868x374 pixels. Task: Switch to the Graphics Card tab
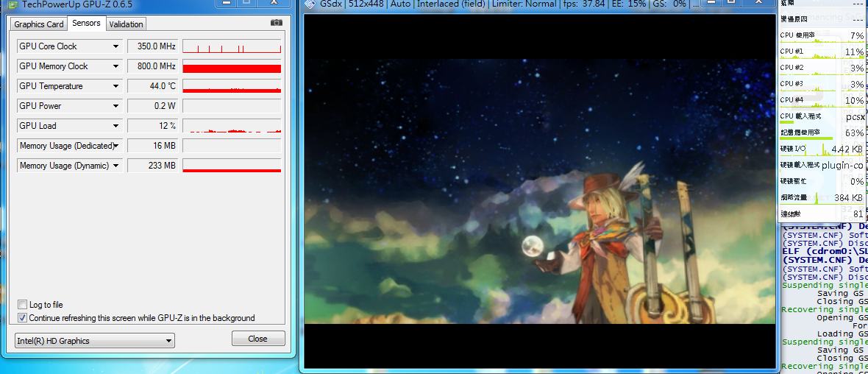pos(39,24)
